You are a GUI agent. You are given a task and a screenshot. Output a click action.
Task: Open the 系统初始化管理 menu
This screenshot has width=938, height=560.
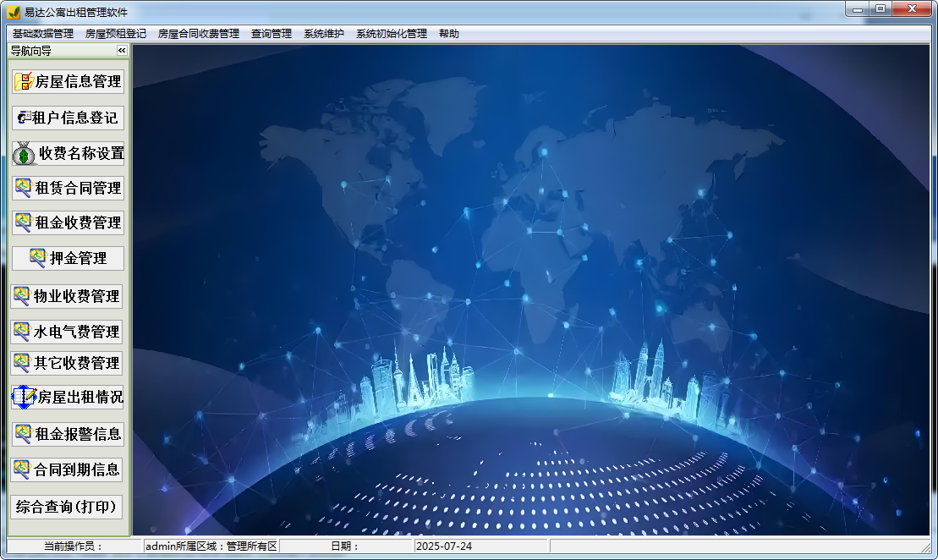pyautogui.click(x=392, y=34)
